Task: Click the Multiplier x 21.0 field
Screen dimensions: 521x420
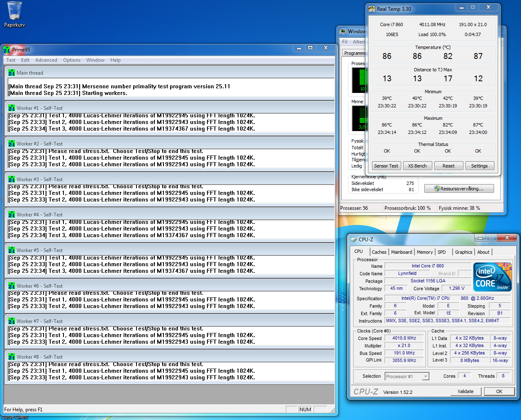Action: [x=404, y=345]
